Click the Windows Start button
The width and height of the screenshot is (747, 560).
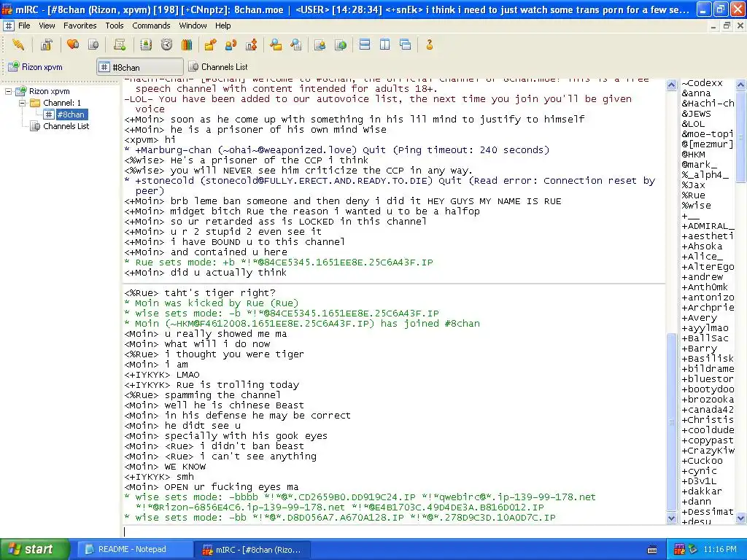click(34, 550)
